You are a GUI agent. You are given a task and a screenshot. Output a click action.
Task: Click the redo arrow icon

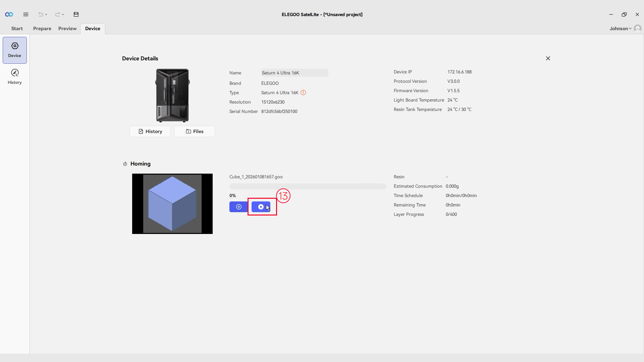point(57,14)
